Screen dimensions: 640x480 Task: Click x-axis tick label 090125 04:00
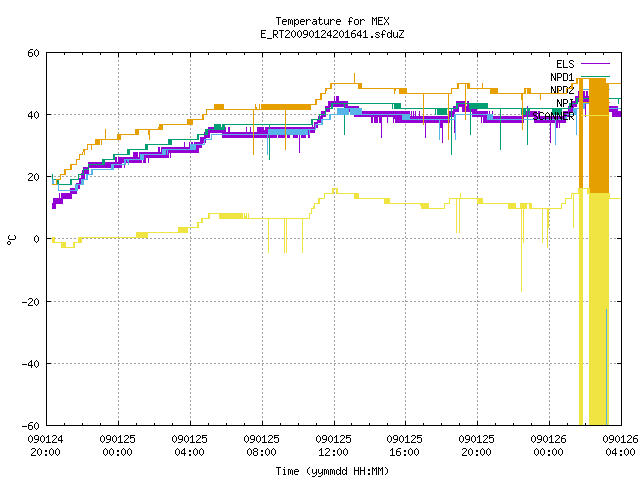pos(189,446)
